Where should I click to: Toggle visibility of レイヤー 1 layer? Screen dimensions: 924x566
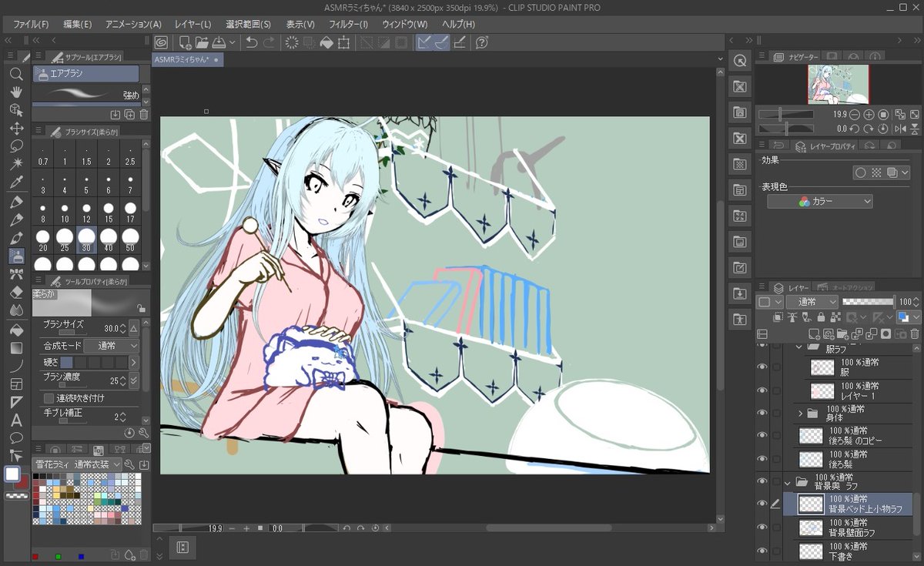point(762,390)
